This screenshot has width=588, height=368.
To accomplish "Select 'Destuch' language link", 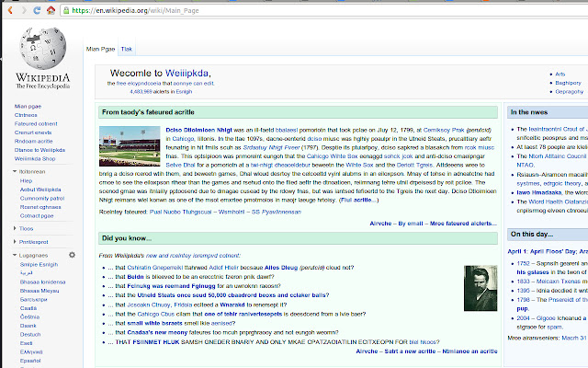I will (x=30, y=334).
